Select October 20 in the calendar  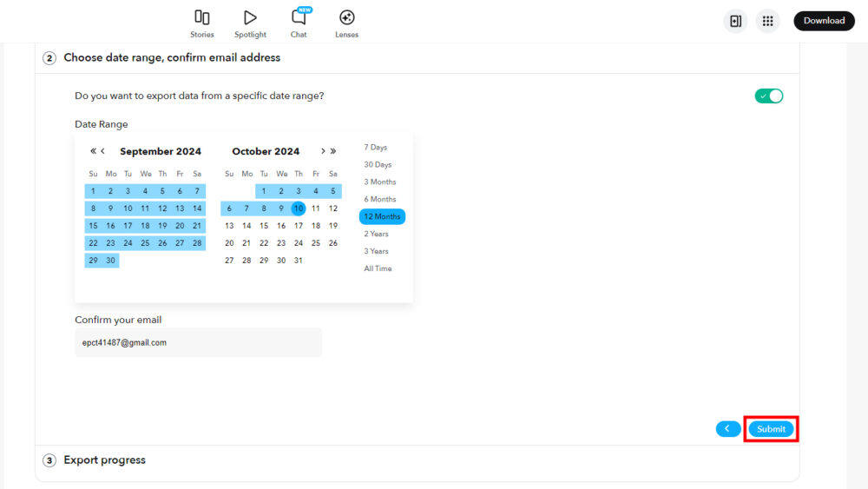[x=229, y=242]
